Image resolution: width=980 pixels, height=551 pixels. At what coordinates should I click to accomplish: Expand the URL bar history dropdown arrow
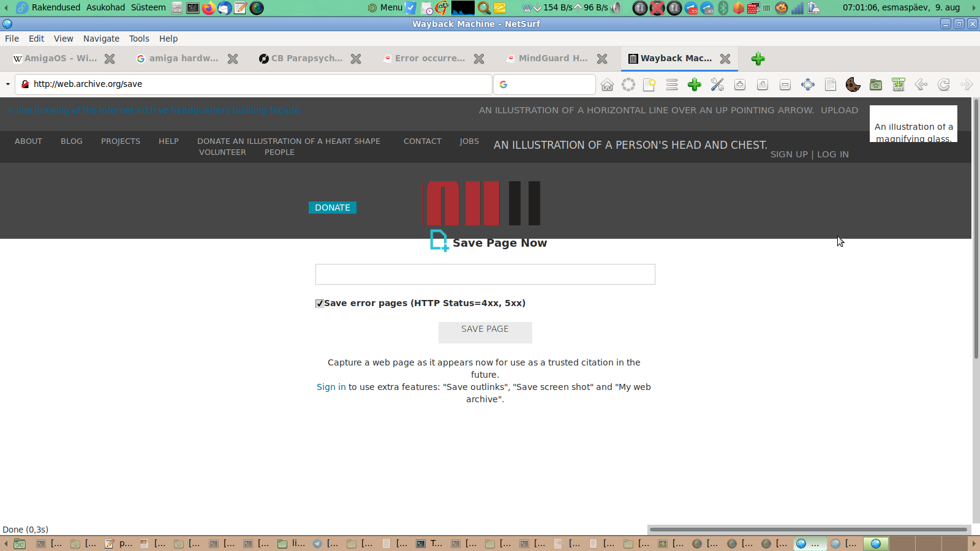tap(7, 84)
